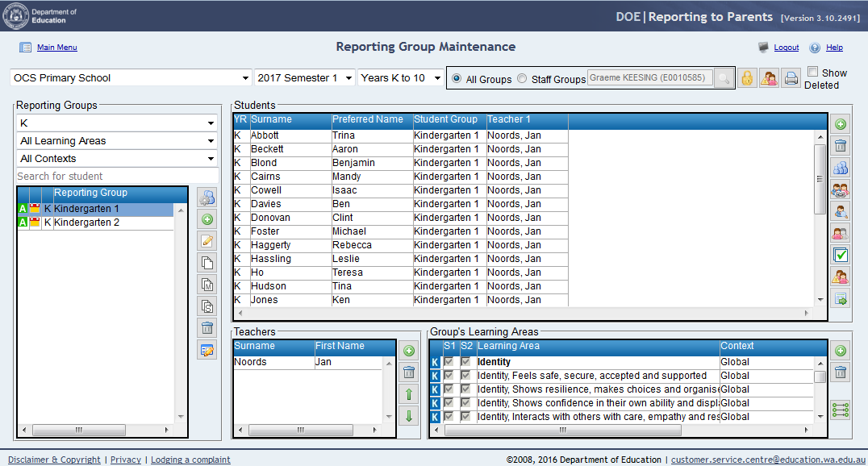Click the green checkmark icon in Students toolbar

click(x=841, y=256)
